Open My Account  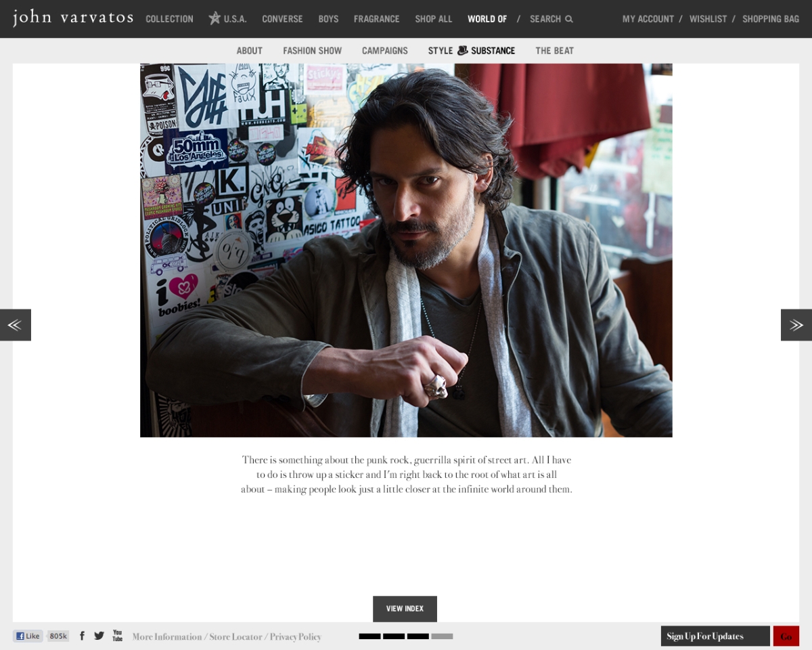point(648,19)
